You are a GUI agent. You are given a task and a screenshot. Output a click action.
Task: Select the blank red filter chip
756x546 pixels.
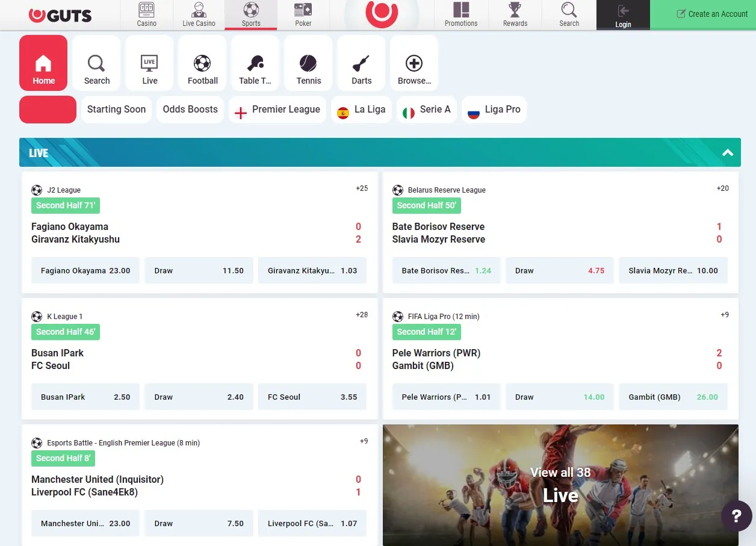pyautogui.click(x=48, y=110)
